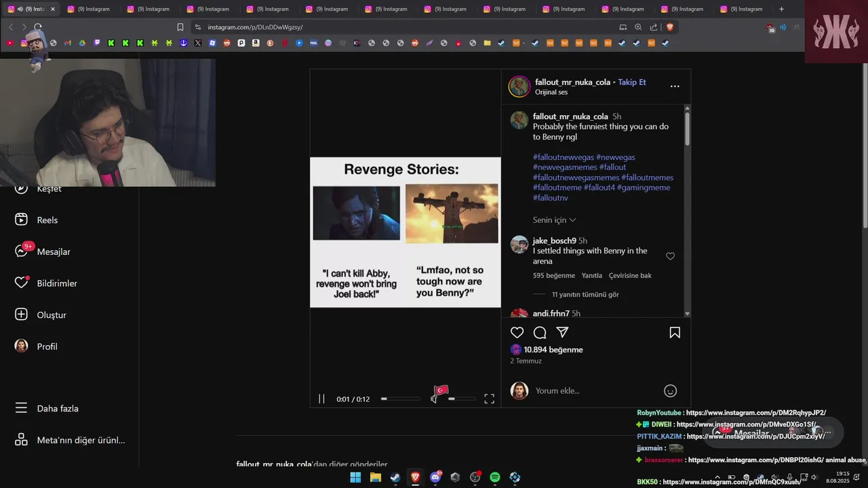The width and height of the screenshot is (868, 488).
Task: Go back with the browser back arrow
Action: [11, 27]
